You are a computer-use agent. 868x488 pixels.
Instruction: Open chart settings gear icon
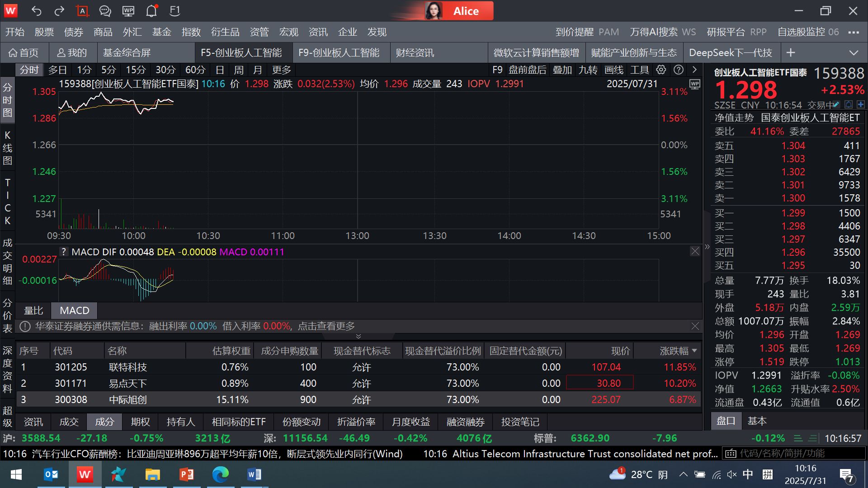661,70
